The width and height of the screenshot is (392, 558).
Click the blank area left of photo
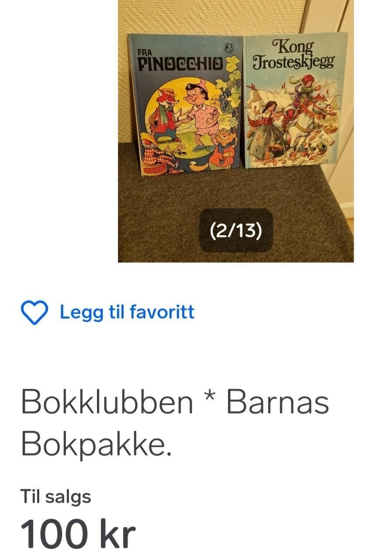click(x=59, y=131)
